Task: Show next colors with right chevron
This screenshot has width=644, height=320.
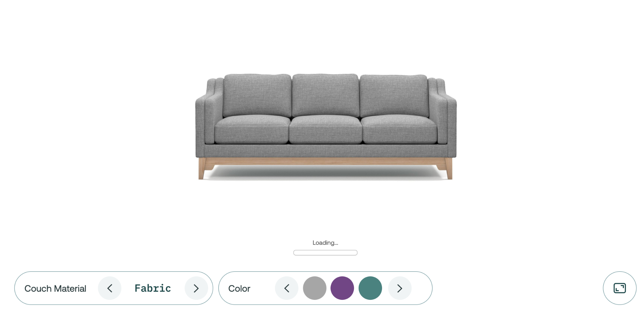Action: tap(400, 288)
